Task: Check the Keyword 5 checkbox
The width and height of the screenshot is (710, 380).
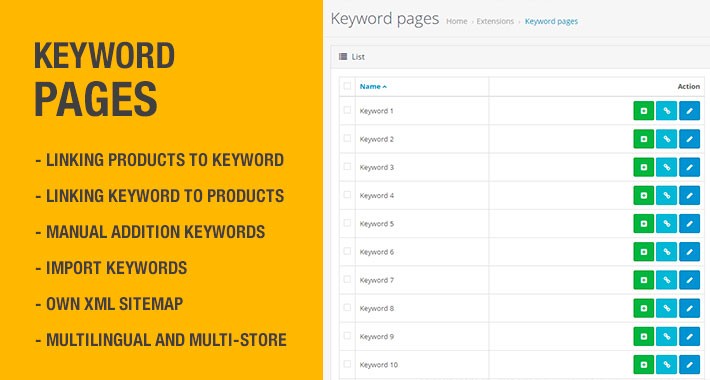Action: [x=347, y=223]
